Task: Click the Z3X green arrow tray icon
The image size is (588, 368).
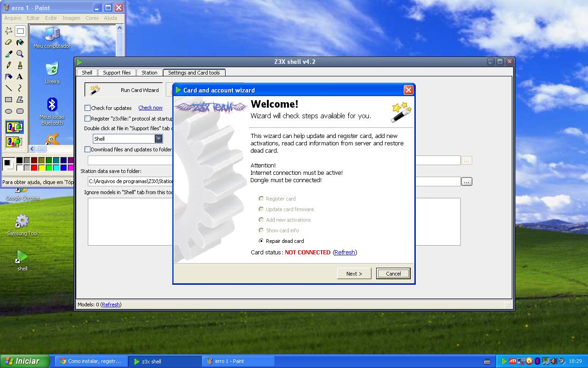Action: 504,361
